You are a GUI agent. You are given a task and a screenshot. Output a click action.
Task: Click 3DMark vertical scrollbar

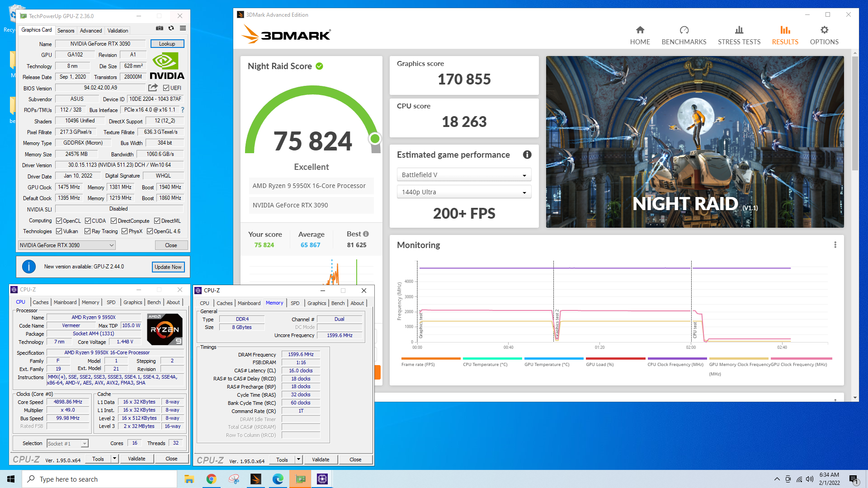854,114
